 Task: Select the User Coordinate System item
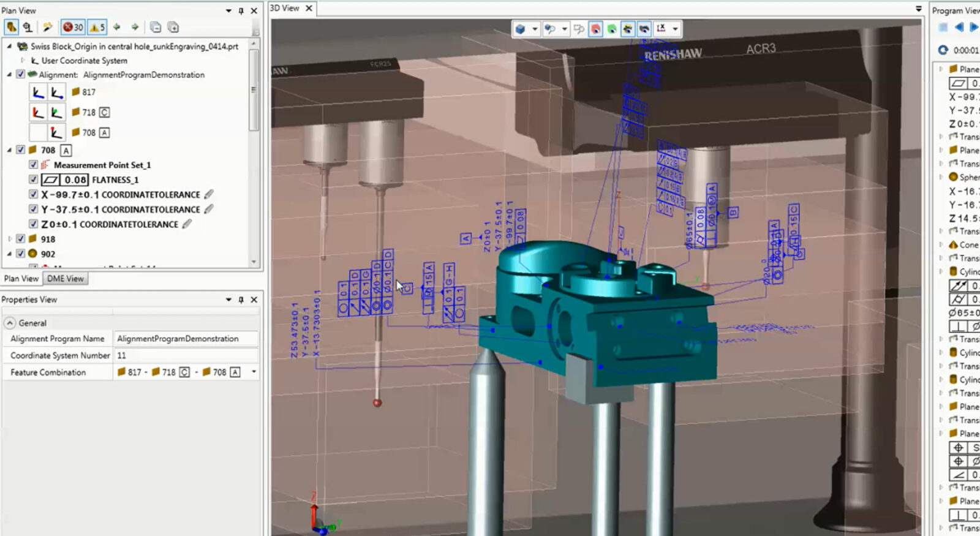pyautogui.click(x=84, y=61)
